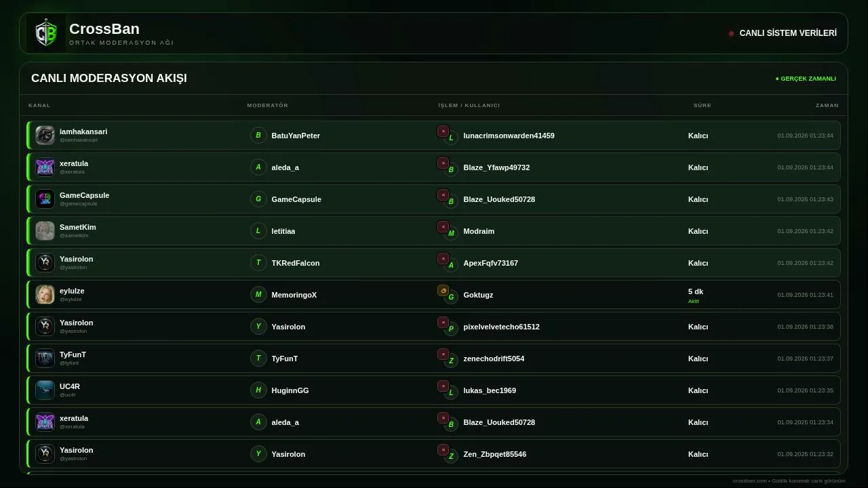Click the Moderatör column header
868x488 pixels.
(268, 105)
